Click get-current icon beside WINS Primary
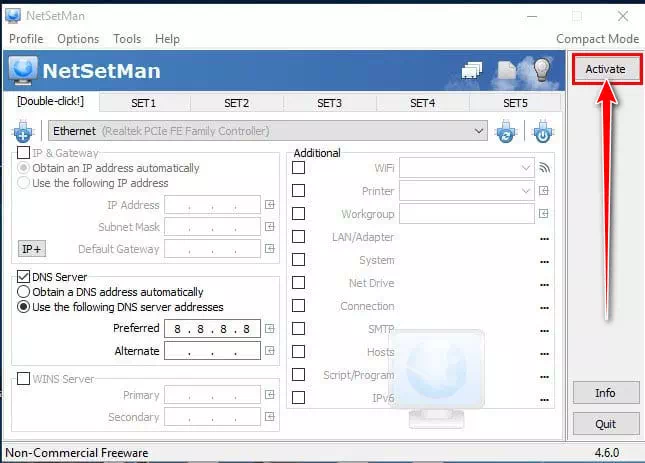 (269, 394)
